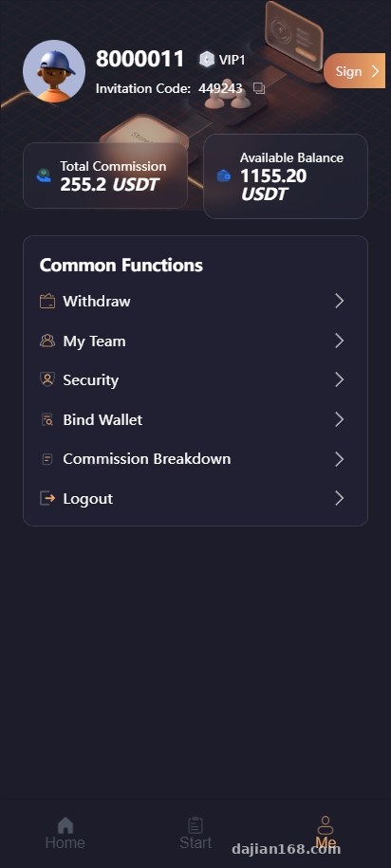391x868 pixels.
Task: Copy the invitation code using the copy icon
Action: pos(259,88)
